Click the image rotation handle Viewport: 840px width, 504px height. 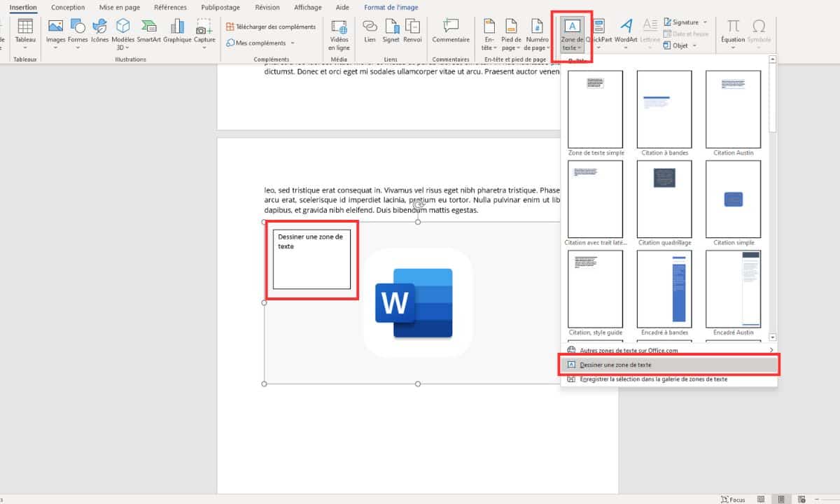419,205
